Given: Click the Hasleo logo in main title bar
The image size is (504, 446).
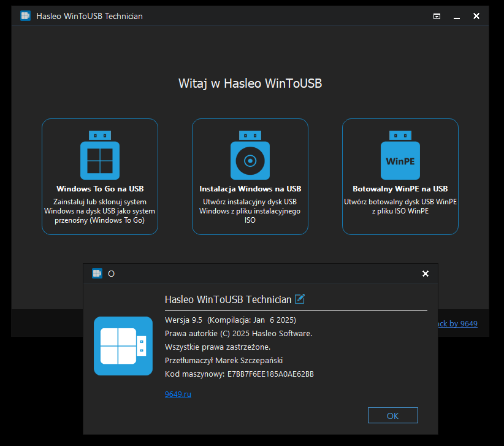Looking at the screenshot, I should [25, 16].
